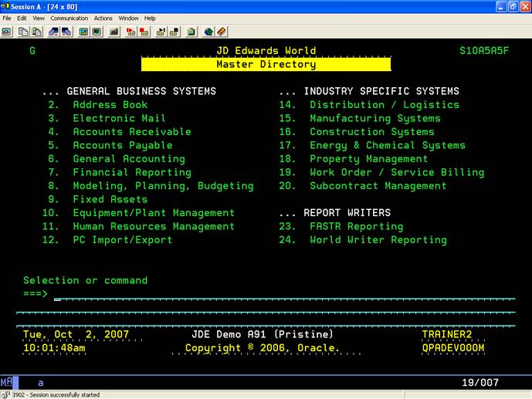Screen dimensions: 532x399
Task: Open the Window menu
Action: (x=128, y=19)
